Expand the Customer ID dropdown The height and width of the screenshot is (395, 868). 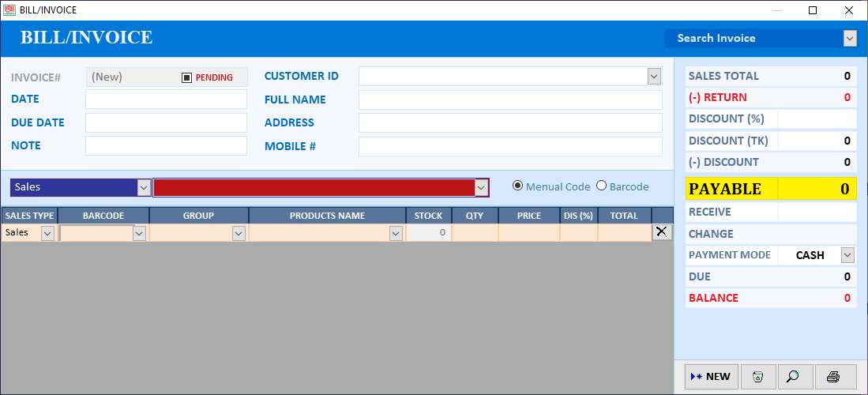[x=654, y=77]
